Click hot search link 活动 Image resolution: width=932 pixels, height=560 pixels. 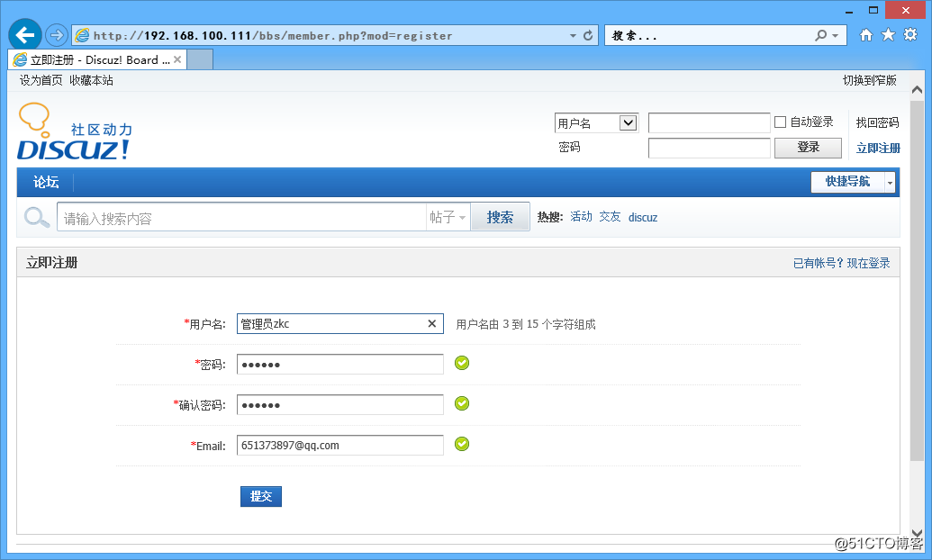click(x=582, y=216)
